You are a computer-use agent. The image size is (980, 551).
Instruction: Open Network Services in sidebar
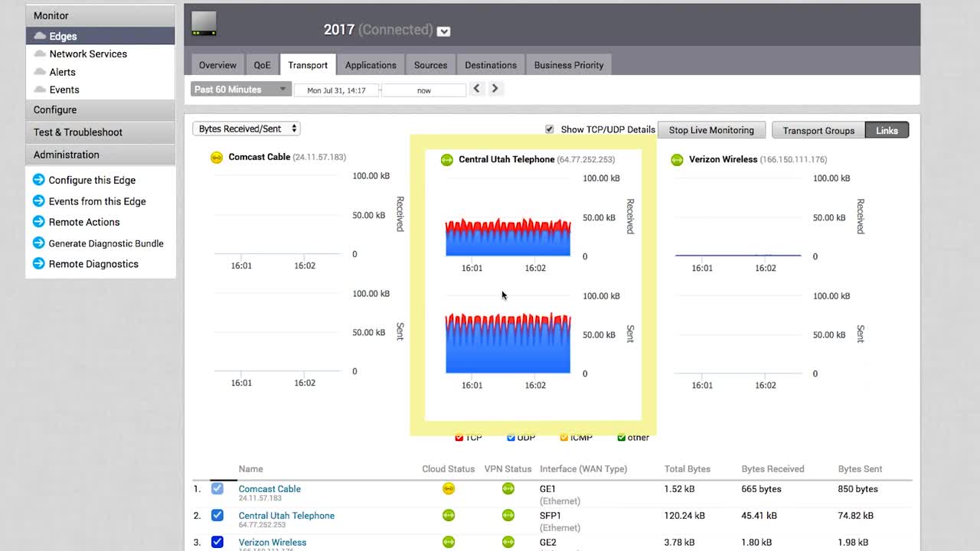tap(88, 54)
